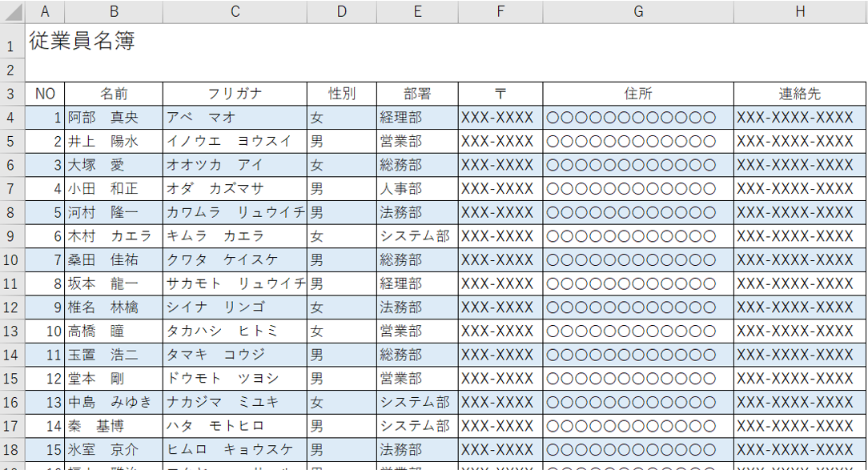Click the 部署 header cell
Screen dimensions: 868x470
(x=417, y=94)
